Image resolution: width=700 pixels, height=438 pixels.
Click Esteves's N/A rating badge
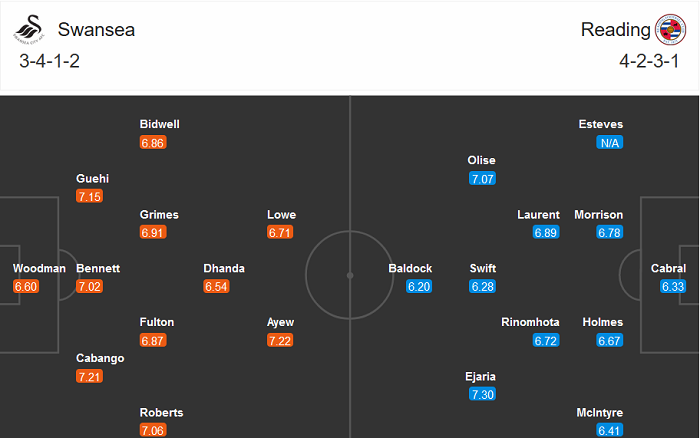coord(609,143)
